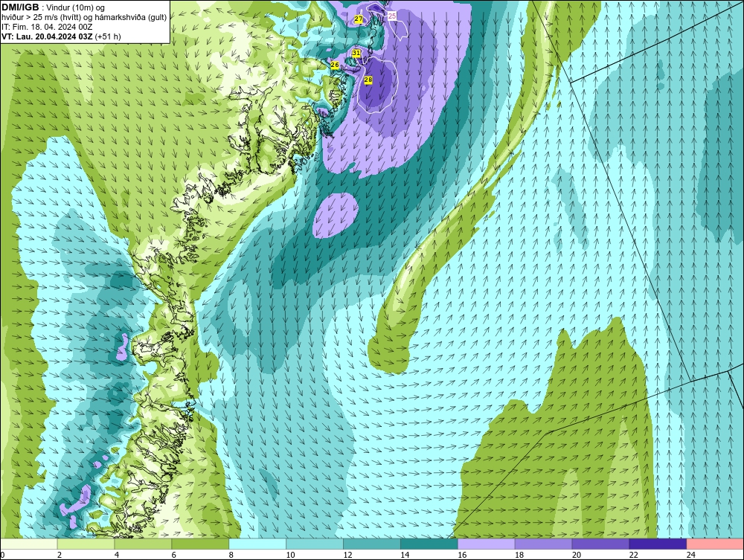Click the yellow gust label 28
Image resolution: width=744 pixels, height=560 pixels.
(x=368, y=80)
